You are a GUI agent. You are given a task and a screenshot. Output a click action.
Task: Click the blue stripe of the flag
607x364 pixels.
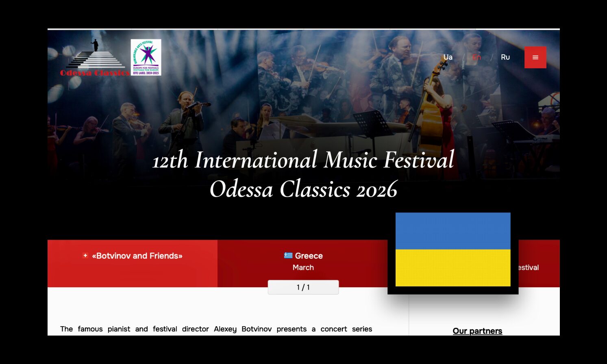tap(453, 231)
